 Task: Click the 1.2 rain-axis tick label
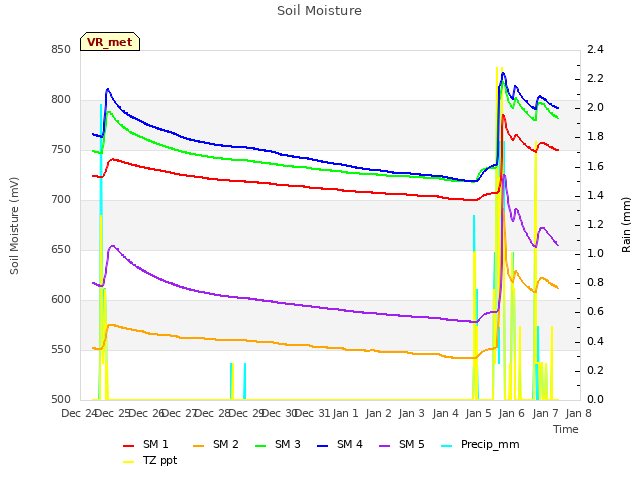pyautogui.click(x=595, y=224)
